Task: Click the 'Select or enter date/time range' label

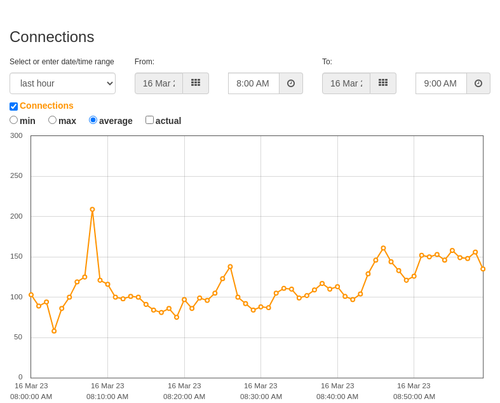Action: [62, 62]
